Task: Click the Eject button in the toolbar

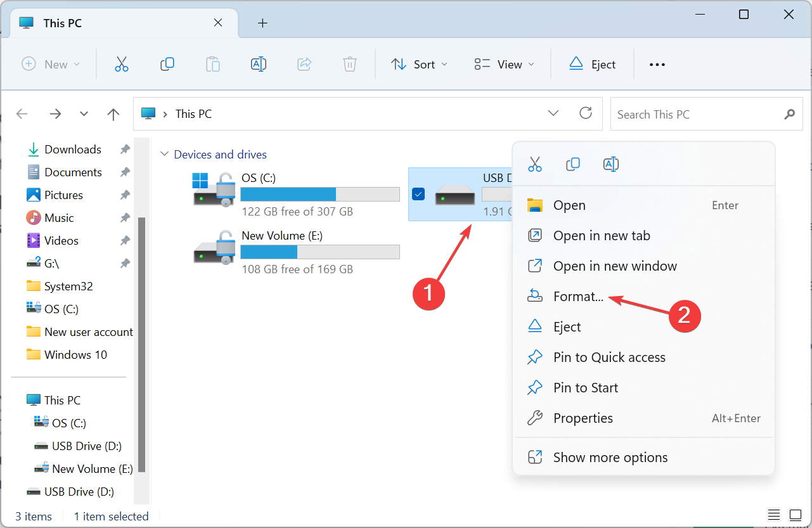Action: click(592, 64)
